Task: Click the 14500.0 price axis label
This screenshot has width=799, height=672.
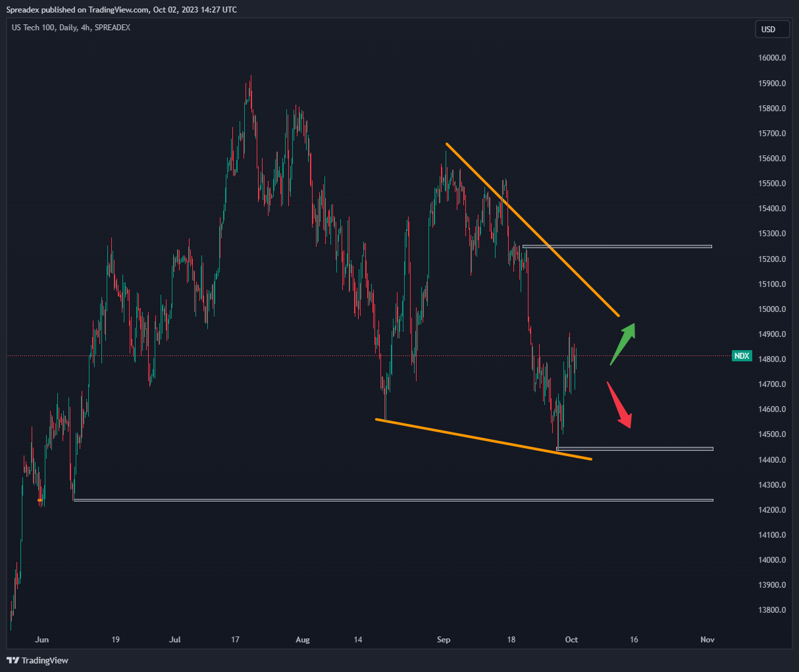Action: 772,434
